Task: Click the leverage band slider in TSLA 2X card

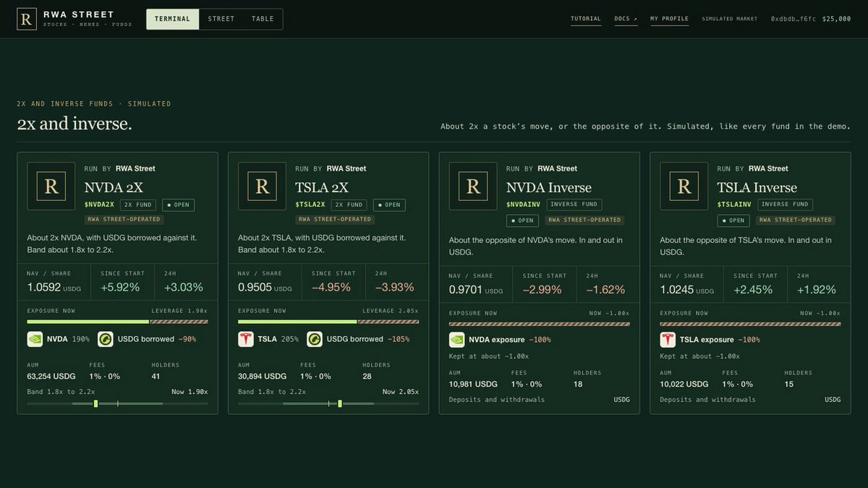Action: click(x=328, y=403)
